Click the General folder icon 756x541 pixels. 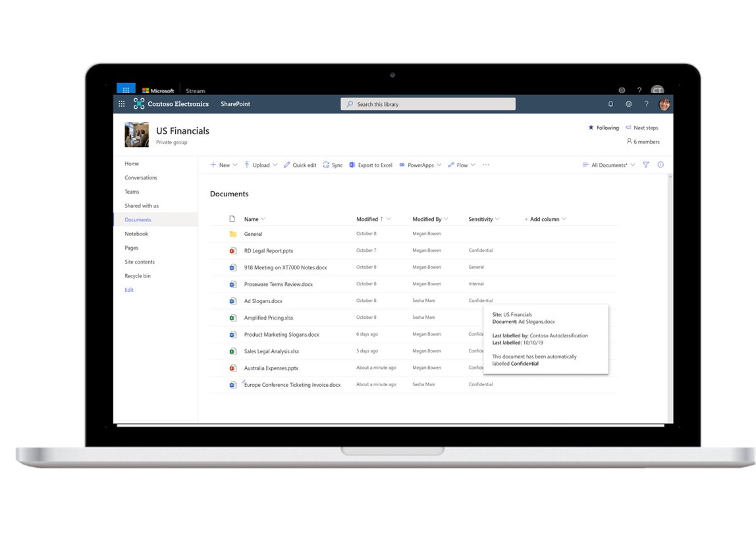coord(233,234)
